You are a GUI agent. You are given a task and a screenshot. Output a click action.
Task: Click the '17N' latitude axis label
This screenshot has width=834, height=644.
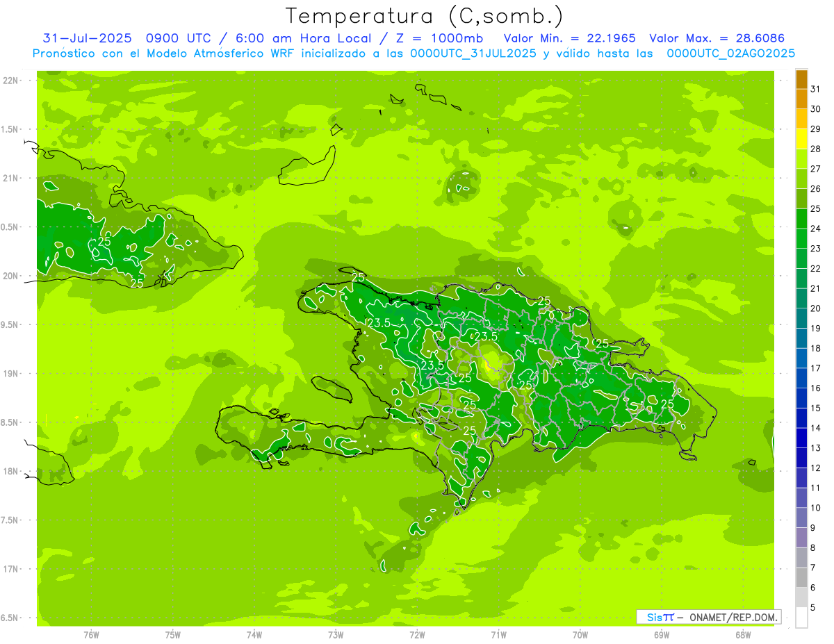click(x=10, y=569)
